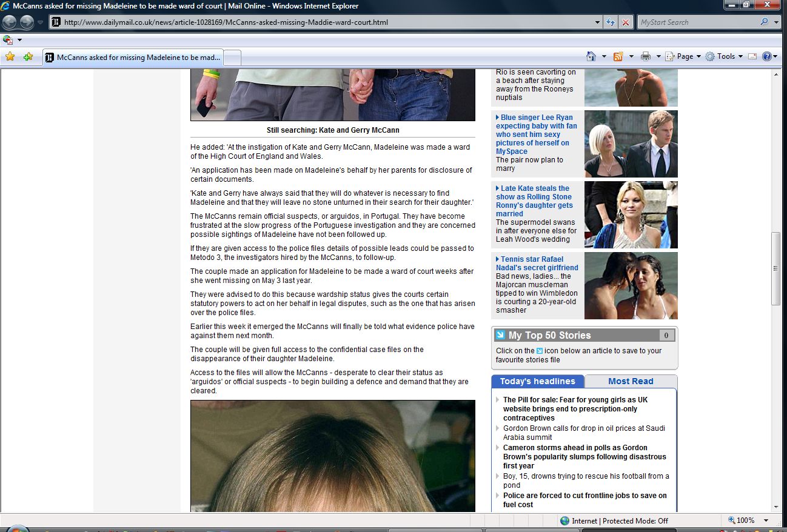Click the Add to Favorites icon
This screenshot has height=532, width=787.
[28, 57]
